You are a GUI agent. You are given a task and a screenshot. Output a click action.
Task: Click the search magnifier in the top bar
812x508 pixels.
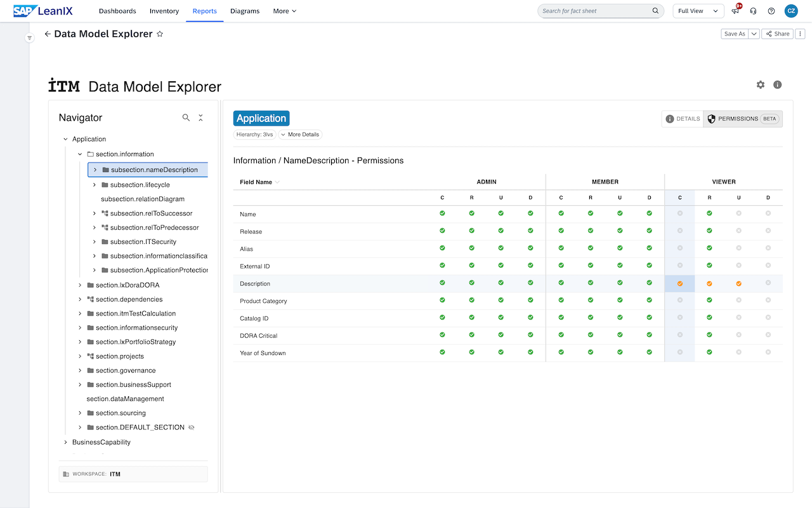tap(655, 11)
